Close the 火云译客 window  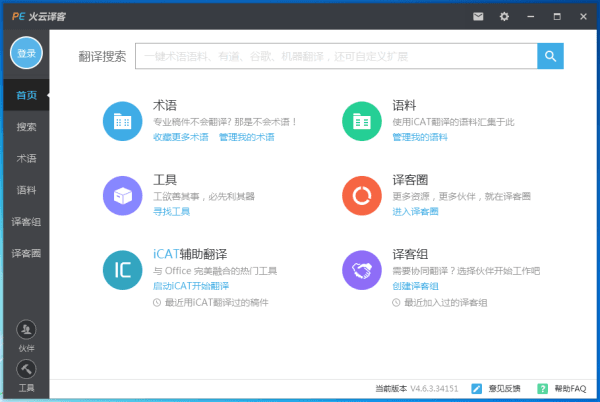click(x=583, y=16)
